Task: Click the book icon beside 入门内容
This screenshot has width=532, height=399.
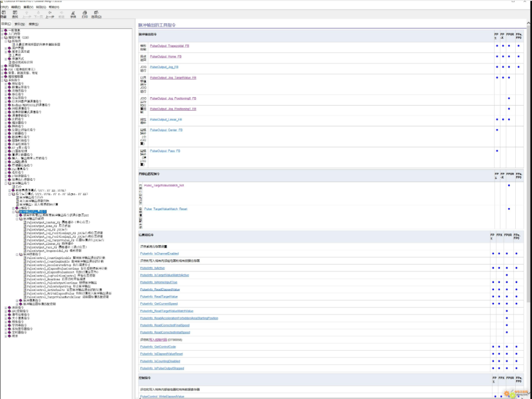Action: pos(6,34)
